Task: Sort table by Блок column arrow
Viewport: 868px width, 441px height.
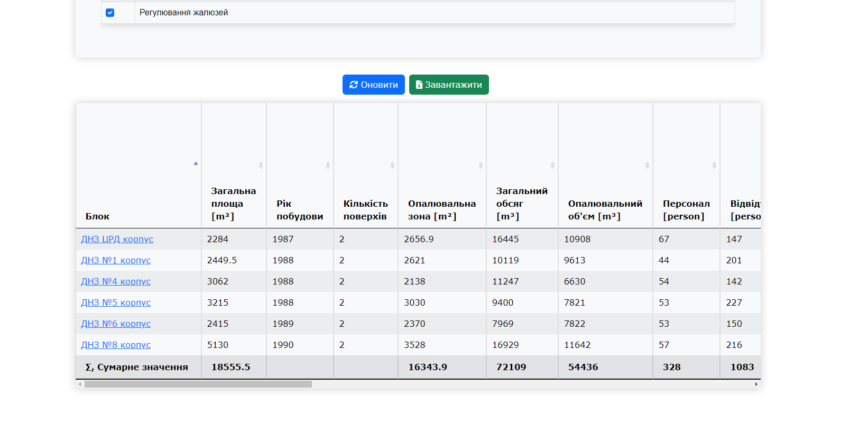Action: 196,163
